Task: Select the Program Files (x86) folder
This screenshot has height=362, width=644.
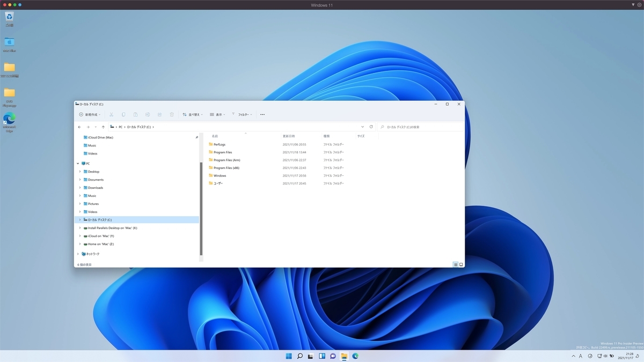Action: 226,168
